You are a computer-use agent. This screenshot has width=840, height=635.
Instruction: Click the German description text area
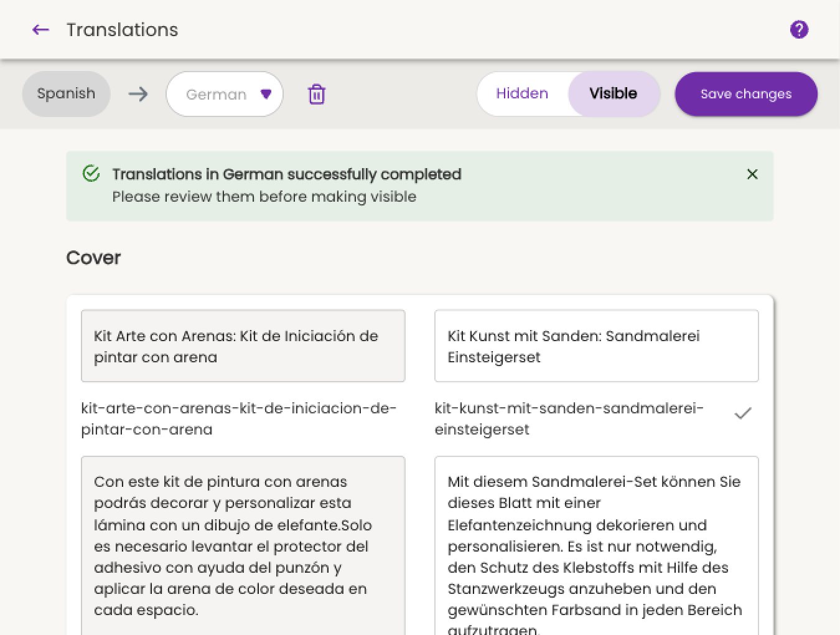596,548
